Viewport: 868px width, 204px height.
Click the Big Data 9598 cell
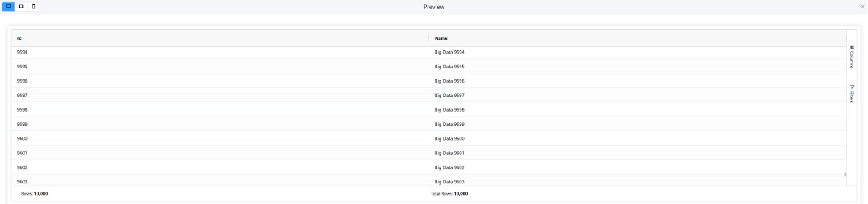[449, 110]
